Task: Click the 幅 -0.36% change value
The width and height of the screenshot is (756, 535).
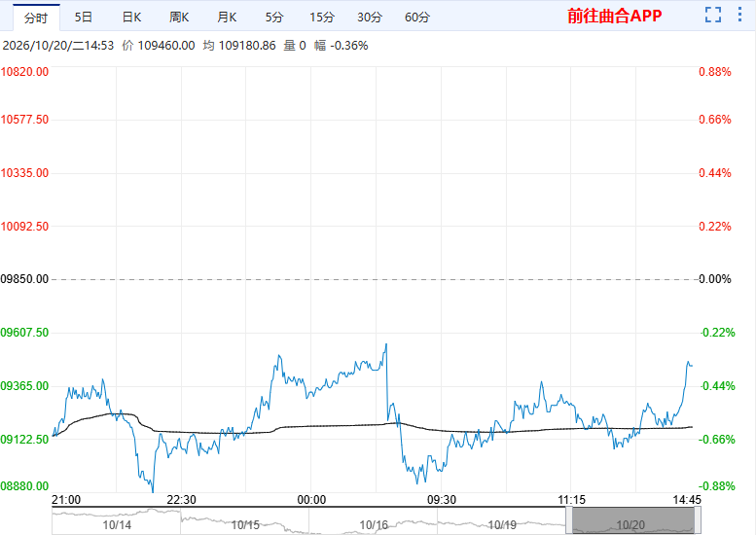Action: pos(342,46)
